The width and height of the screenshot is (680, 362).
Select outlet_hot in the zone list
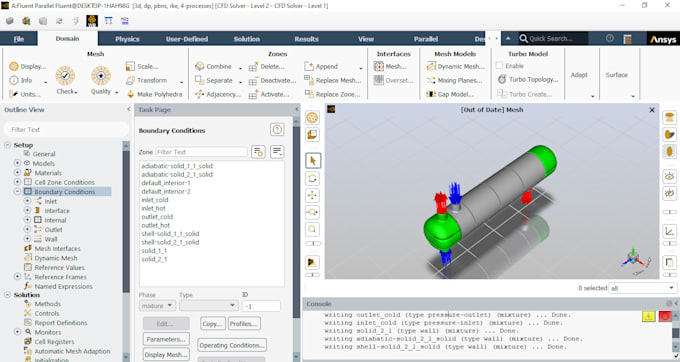(155, 225)
